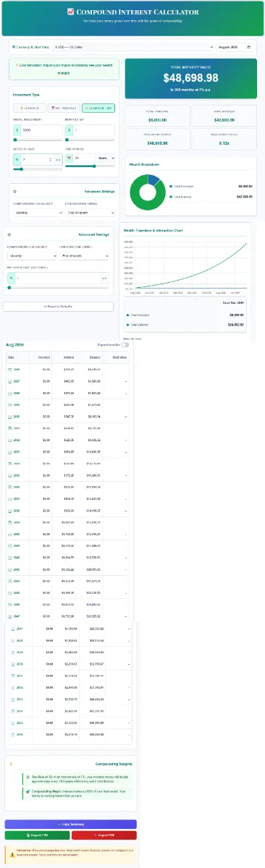Click the Export CSV button

37,835
